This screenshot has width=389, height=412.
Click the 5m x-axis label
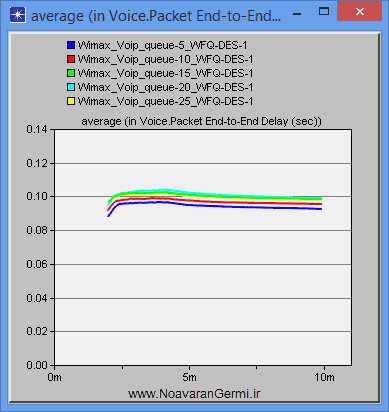tap(189, 377)
